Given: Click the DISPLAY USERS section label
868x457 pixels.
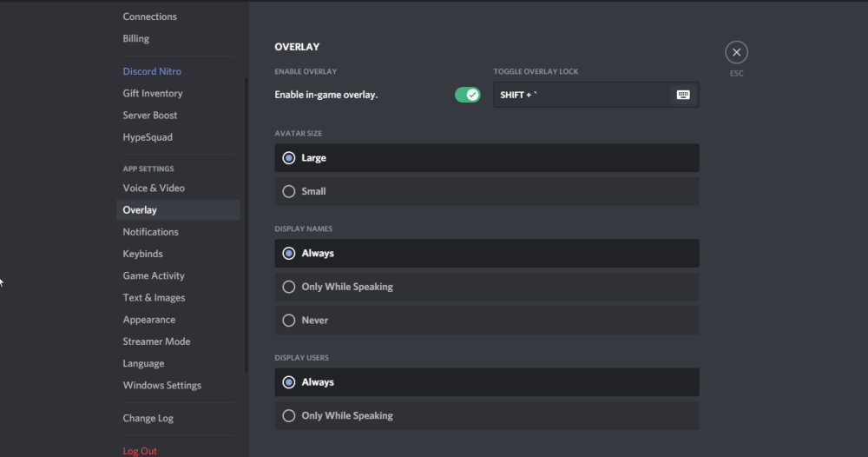Looking at the screenshot, I should [301, 358].
